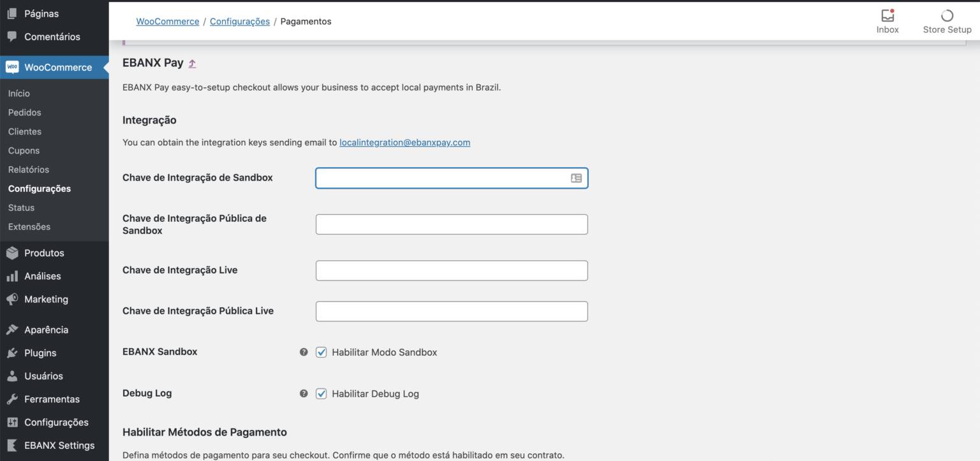
Task: Open the Pedidos submenu item
Action: point(25,112)
